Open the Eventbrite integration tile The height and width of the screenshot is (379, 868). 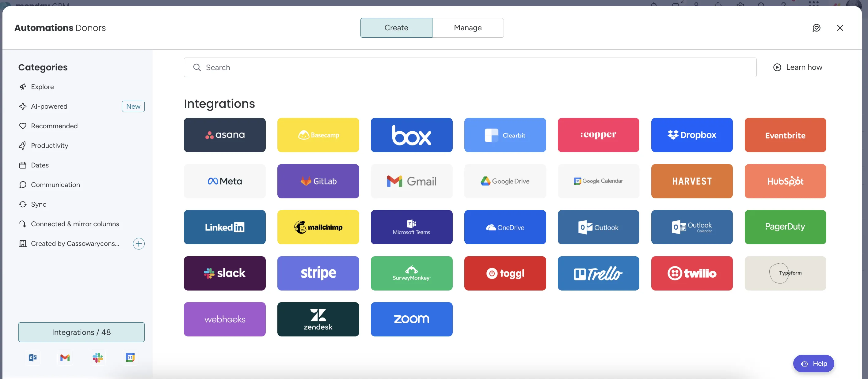click(785, 135)
